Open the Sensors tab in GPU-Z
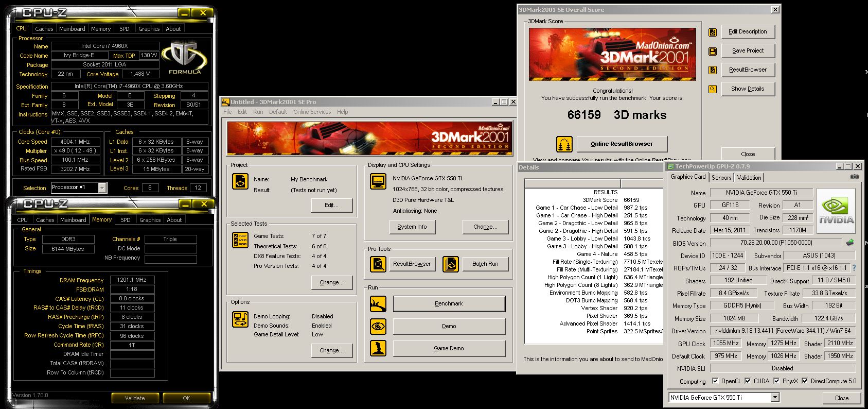 [721, 178]
